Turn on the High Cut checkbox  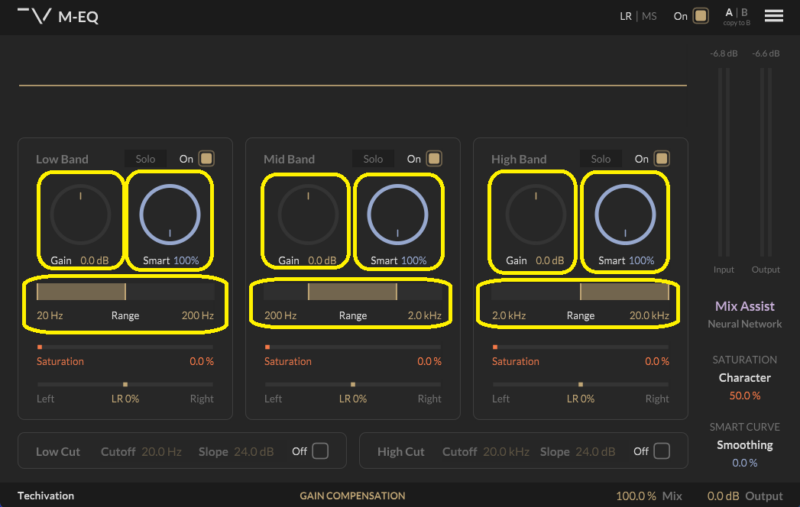(x=662, y=451)
